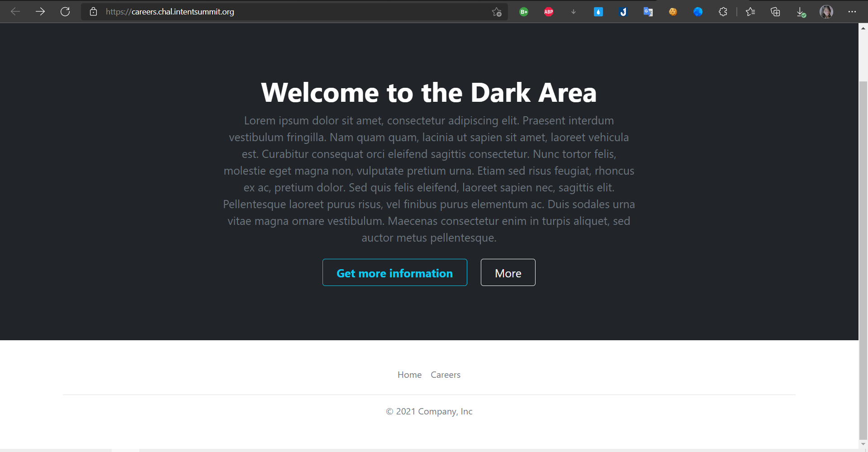Open the green B+ extension

(524, 12)
